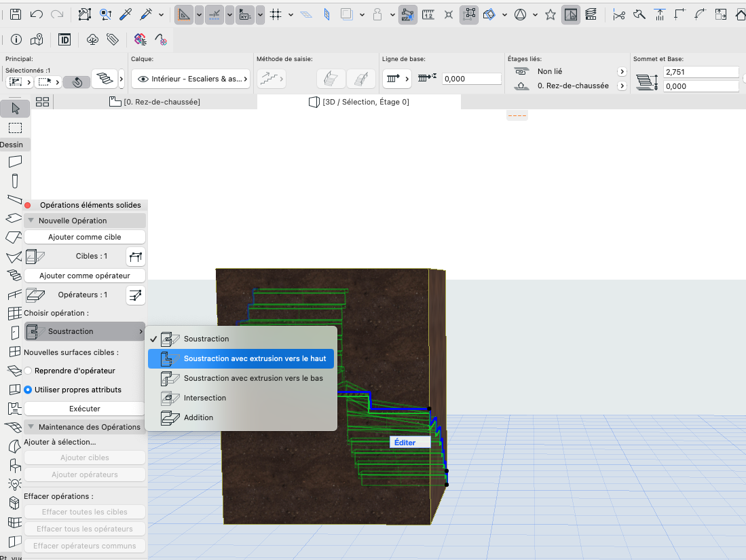Toggle eye visibility of Intérieur layer
This screenshot has width=746, height=560.
point(143,79)
